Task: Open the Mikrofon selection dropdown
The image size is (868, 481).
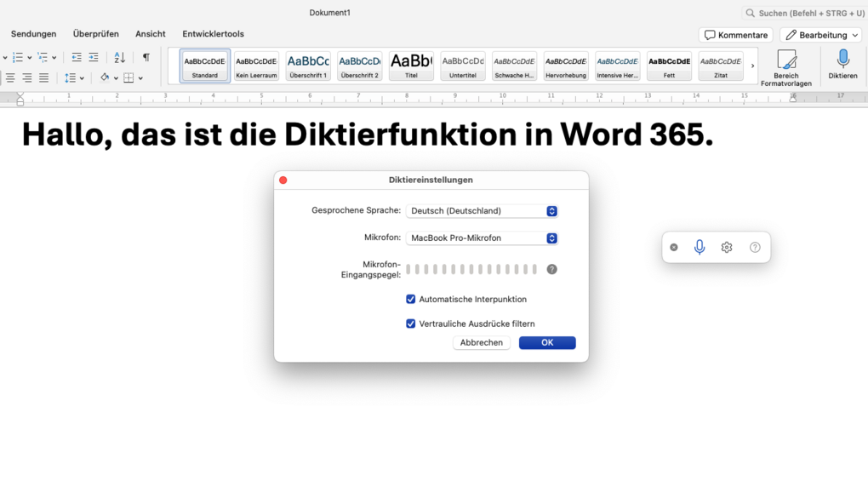Action: click(482, 238)
